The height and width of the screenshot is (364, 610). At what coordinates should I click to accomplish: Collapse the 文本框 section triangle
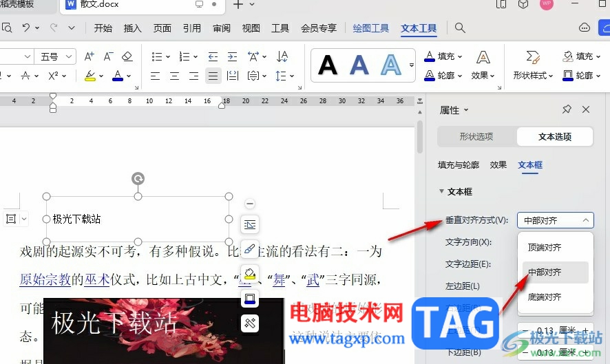point(441,191)
